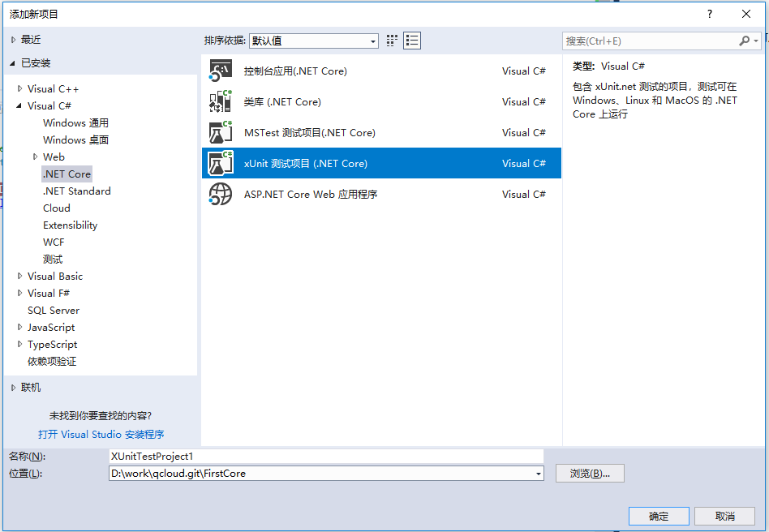Click the 名称 project name field
This screenshot has height=532, width=769.
pos(326,457)
